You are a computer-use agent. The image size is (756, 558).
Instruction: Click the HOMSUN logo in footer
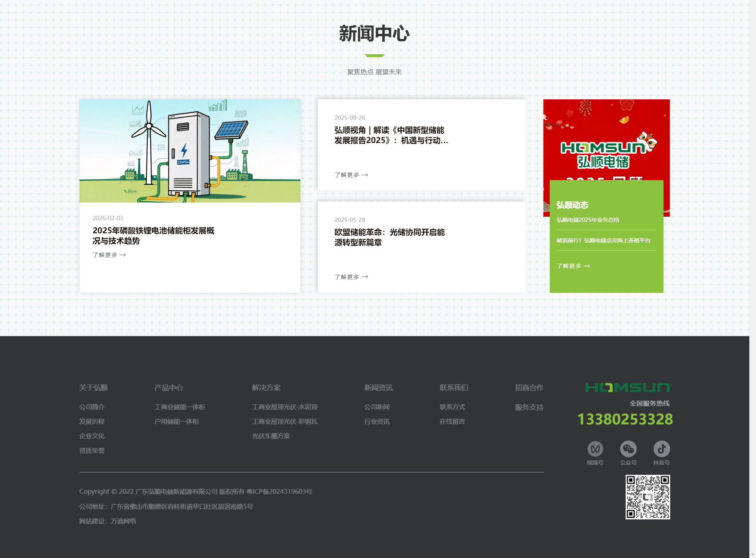coord(627,388)
